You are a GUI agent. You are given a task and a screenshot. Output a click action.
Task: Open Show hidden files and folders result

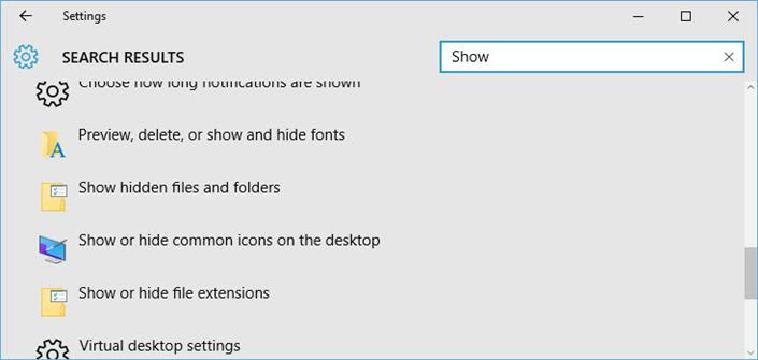(x=179, y=187)
